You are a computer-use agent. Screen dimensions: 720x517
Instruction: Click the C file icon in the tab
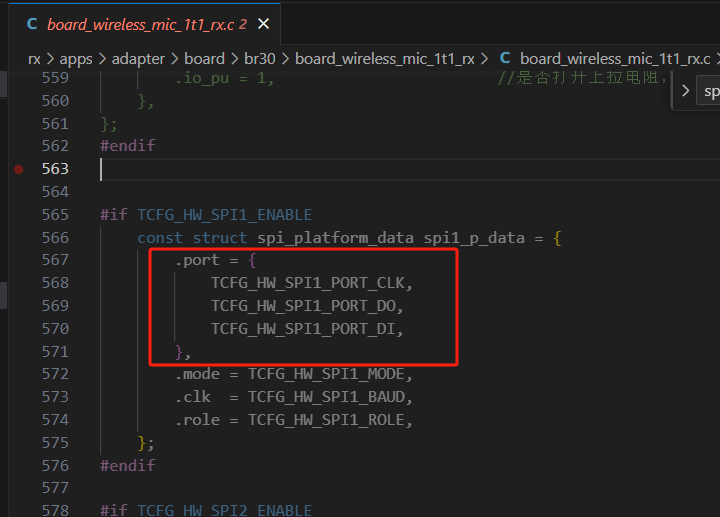click(x=32, y=24)
